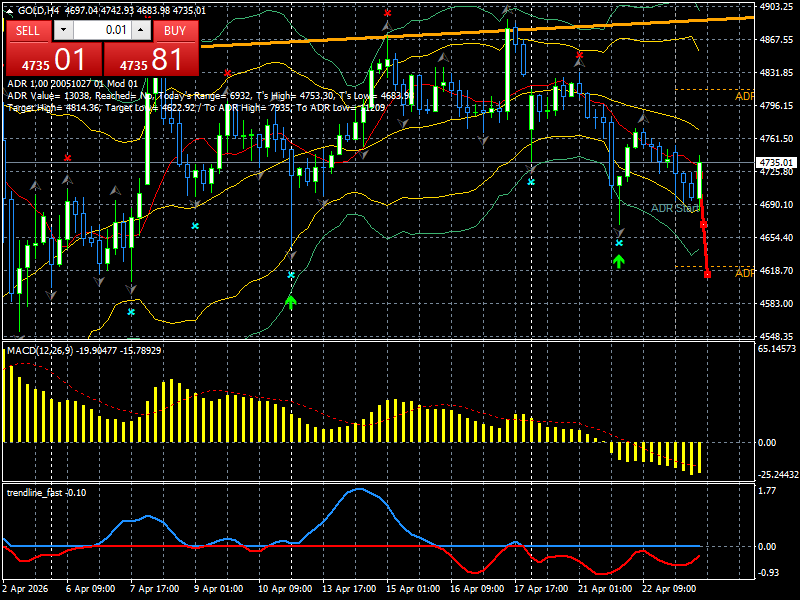Click the 1.77 trendline scale value
This screenshot has height=600, width=800.
[x=767, y=491]
